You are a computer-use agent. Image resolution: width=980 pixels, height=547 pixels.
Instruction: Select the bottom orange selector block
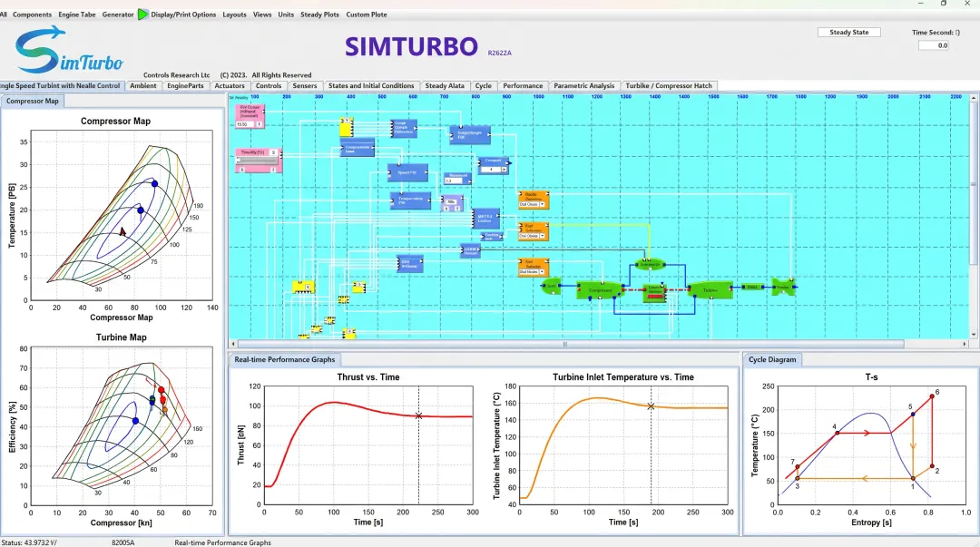point(534,268)
